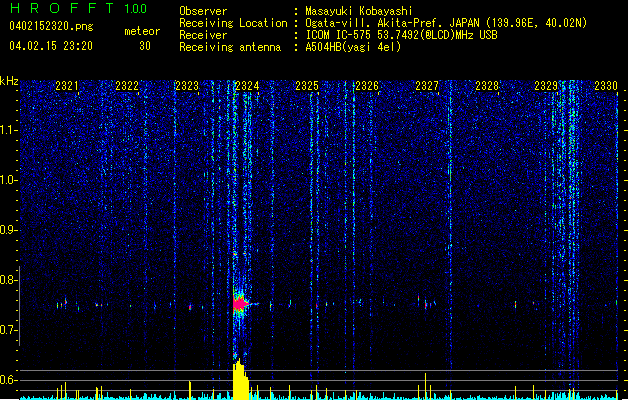The height and width of the screenshot is (400, 629).
Task: Click the 2327 time marker
Action: point(427,86)
